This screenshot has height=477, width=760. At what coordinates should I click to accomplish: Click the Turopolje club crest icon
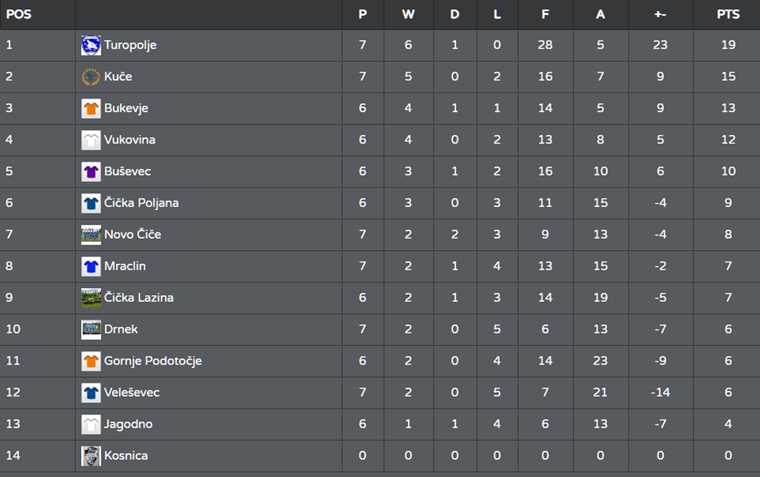pyautogui.click(x=91, y=45)
